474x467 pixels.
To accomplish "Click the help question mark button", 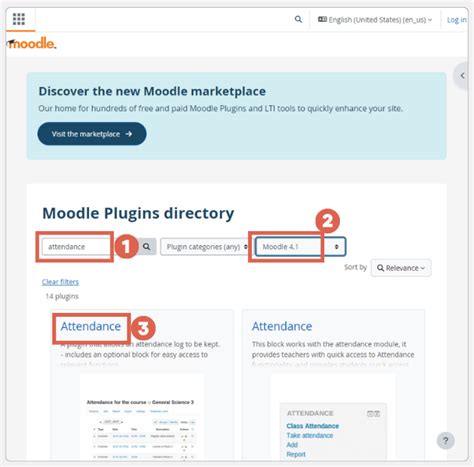I will coord(445,441).
